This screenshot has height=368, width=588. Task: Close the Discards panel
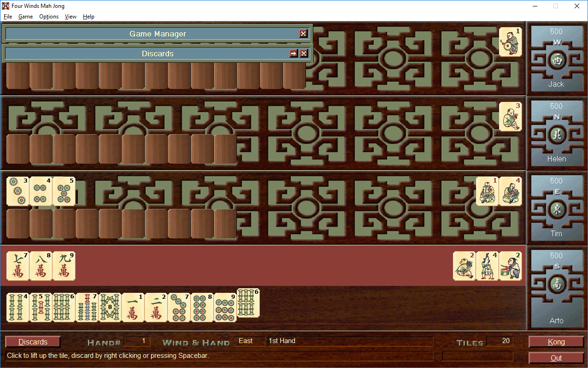pyautogui.click(x=304, y=53)
